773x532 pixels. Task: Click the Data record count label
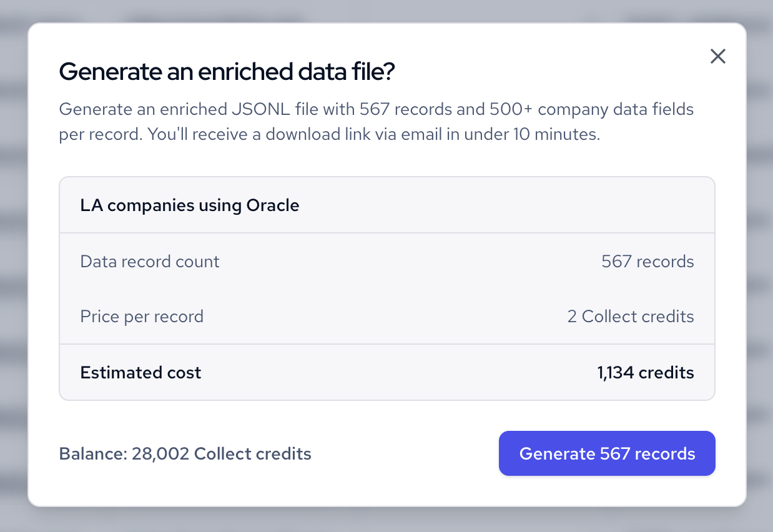pos(150,261)
